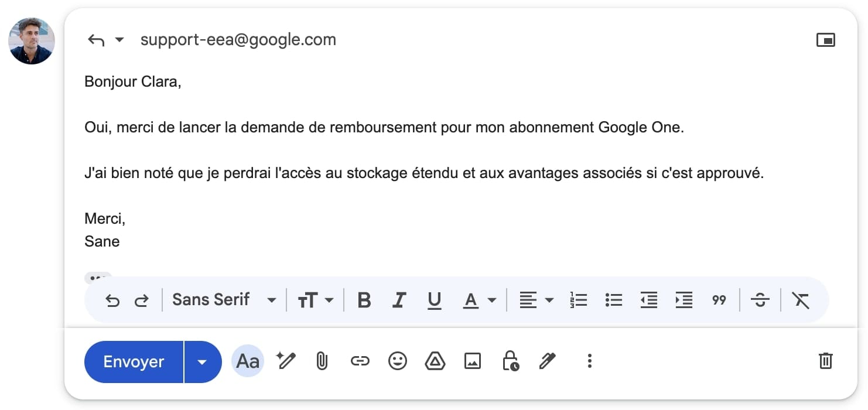The height and width of the screenshot is (410, 868).
Task: Insert signature with the pen icon
Action: (x=547, y=361)
